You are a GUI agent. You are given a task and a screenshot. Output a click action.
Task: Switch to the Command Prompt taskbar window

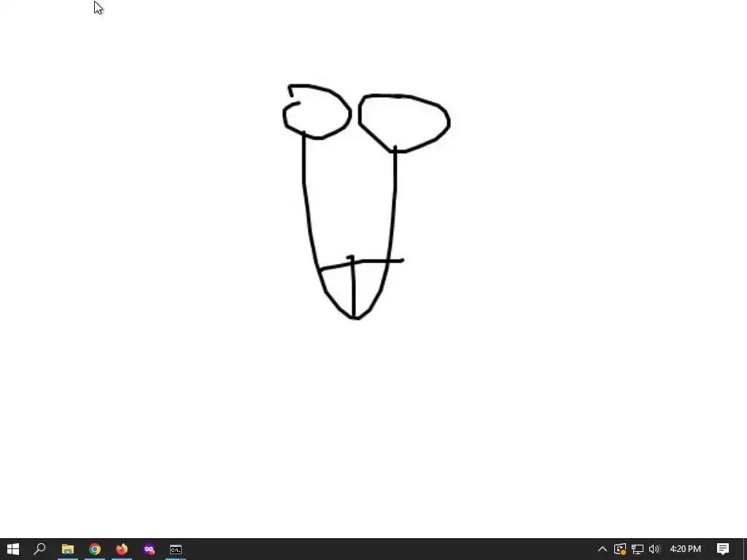tap(176, 549)
